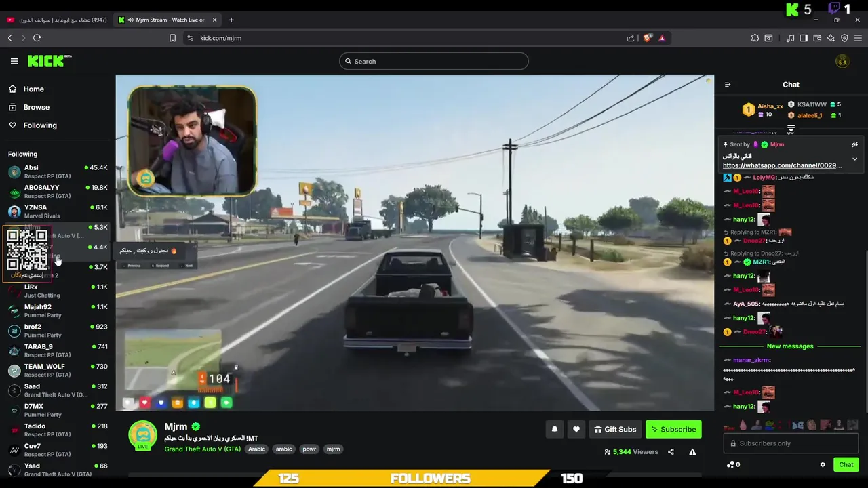Click the Subscribers only chat input
This screenshot has height=488, width=868.
pyautogui.click(x=791, y=443)
